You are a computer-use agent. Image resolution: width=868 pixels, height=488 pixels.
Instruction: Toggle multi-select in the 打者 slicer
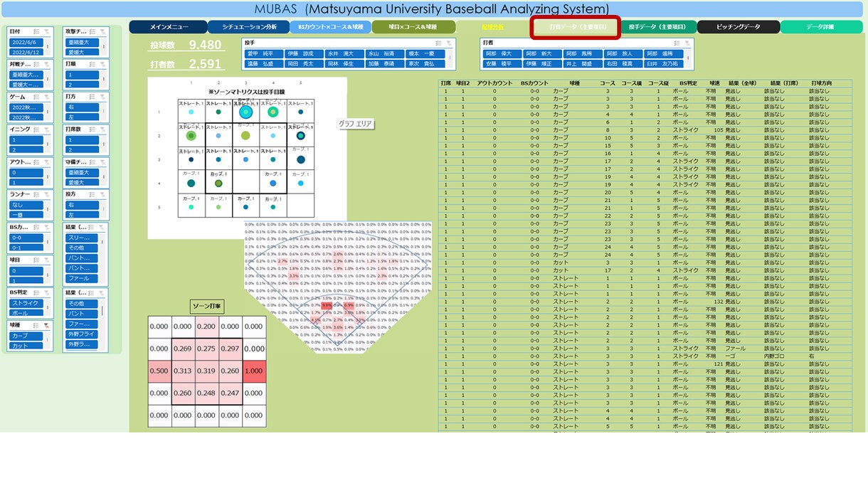tap(677, 43)
